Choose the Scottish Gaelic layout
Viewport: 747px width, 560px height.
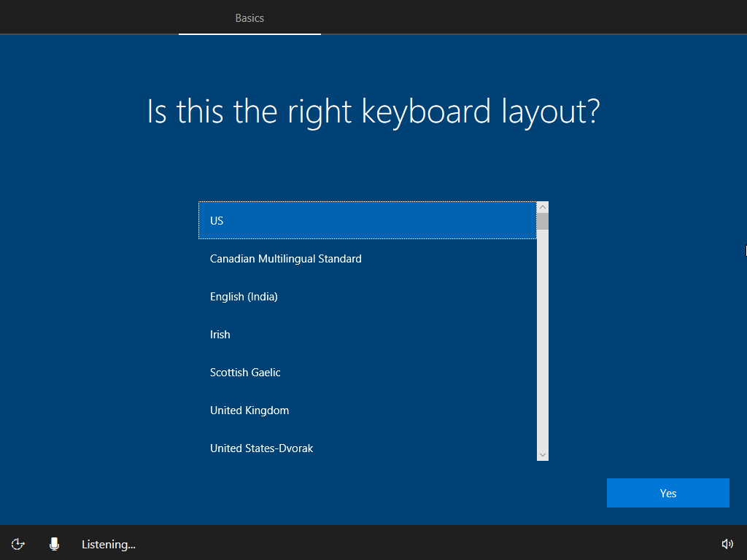(x=368, y=373)
